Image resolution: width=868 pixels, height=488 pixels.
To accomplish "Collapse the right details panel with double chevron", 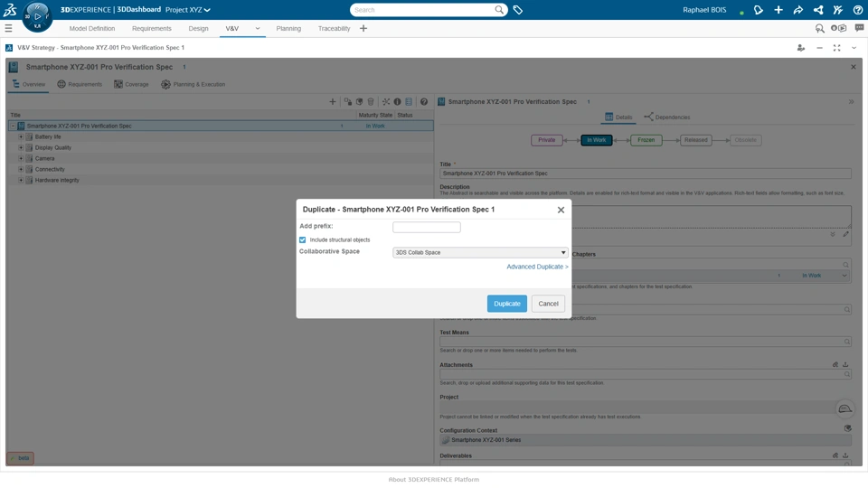I will (852, 102).
